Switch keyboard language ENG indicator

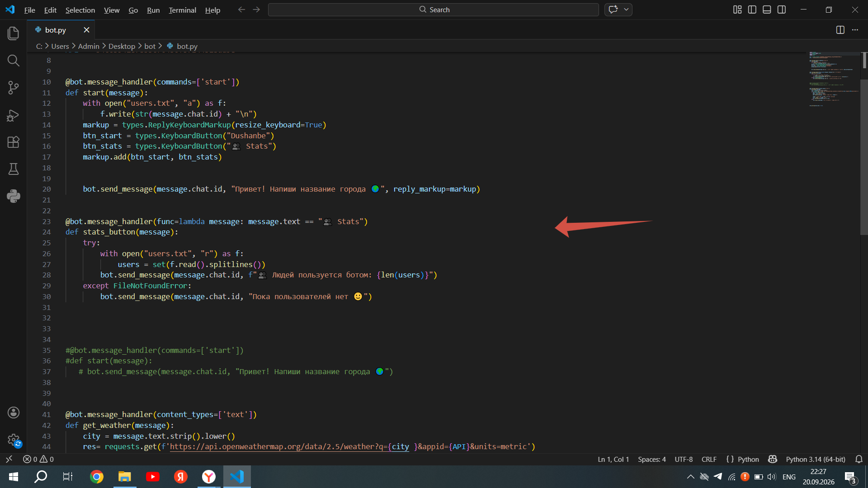[789, 477]
